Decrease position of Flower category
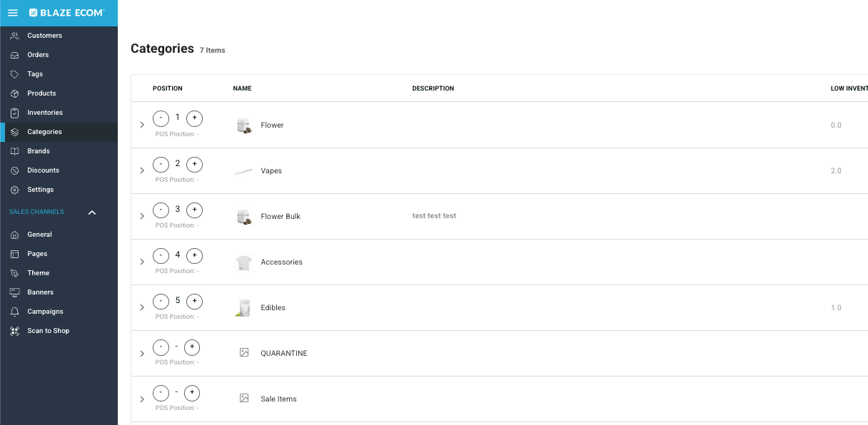Screen dimensions: 868x425 161,119
